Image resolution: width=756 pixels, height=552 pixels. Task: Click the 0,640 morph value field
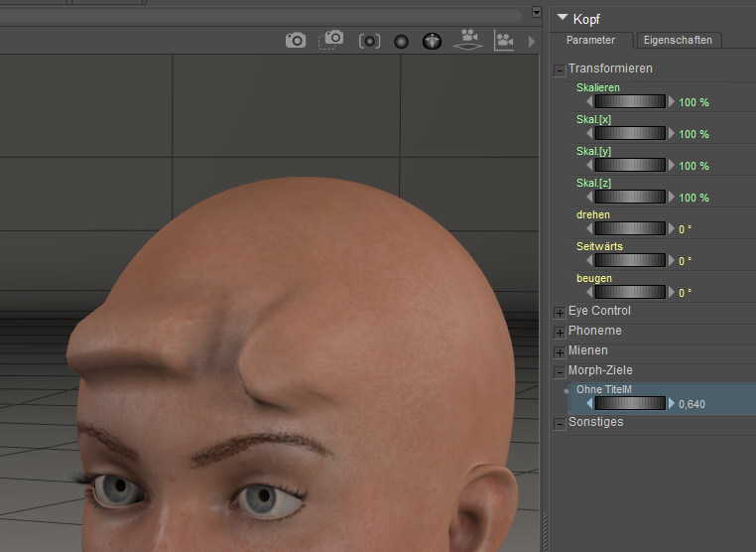(692, 404)
